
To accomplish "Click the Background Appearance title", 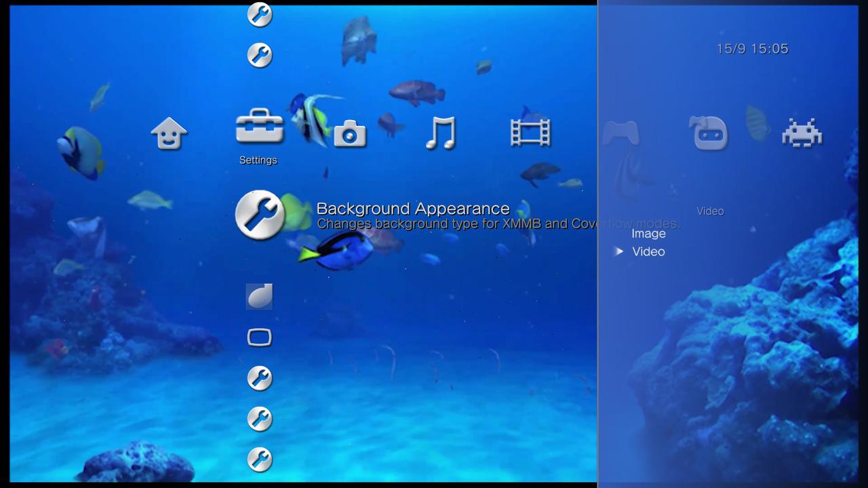I will click(413, 208).
